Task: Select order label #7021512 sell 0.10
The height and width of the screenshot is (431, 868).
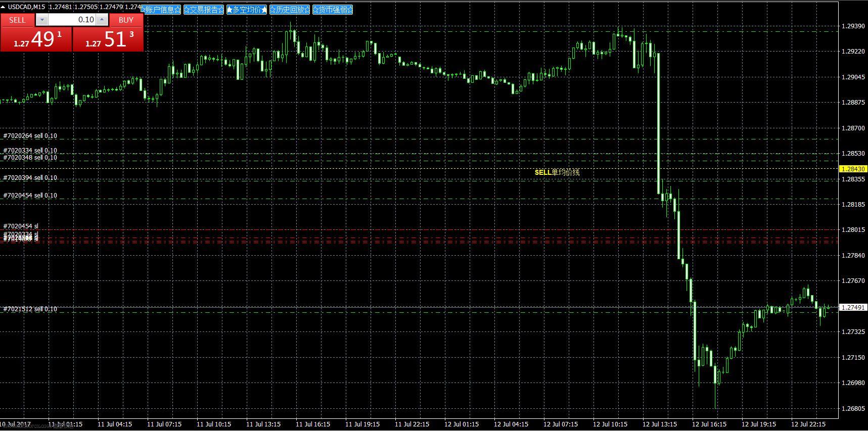Action: (x=30, y=309)
